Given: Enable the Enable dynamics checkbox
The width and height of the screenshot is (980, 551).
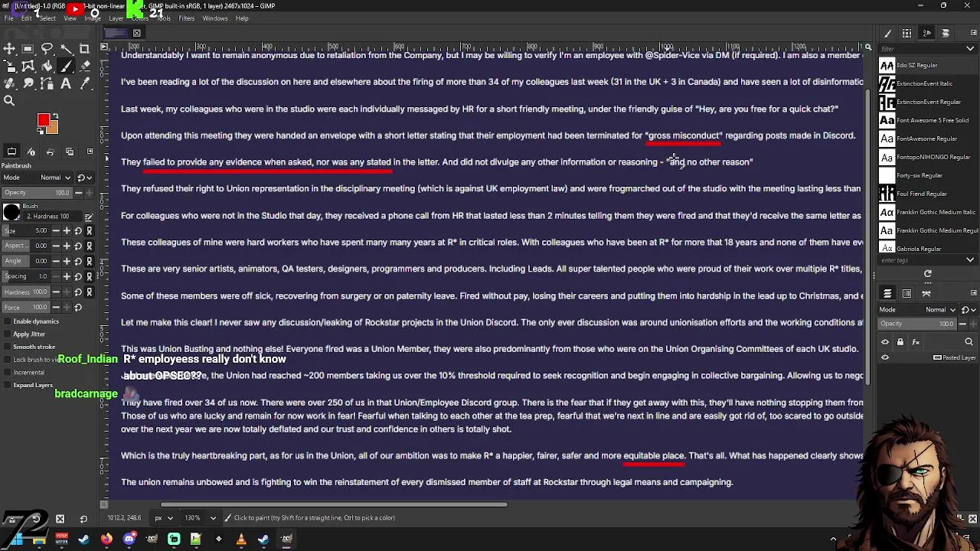Looking at the screenshot, I should 8,321.
